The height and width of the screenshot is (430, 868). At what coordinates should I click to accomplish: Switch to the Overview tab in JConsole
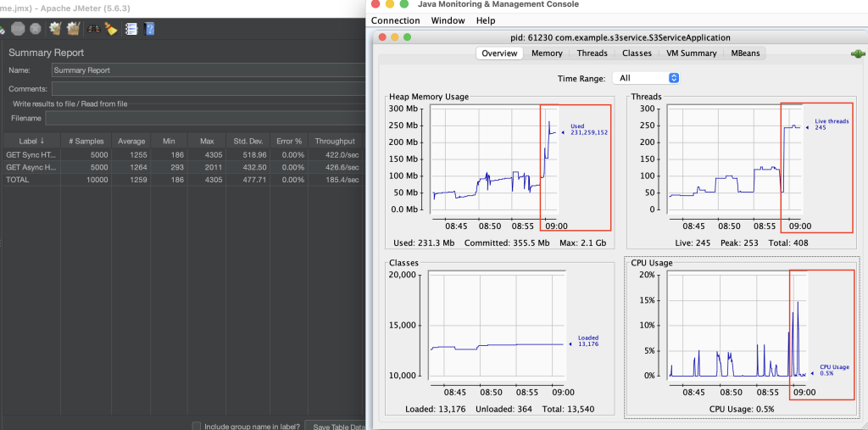tap(499, 53)
